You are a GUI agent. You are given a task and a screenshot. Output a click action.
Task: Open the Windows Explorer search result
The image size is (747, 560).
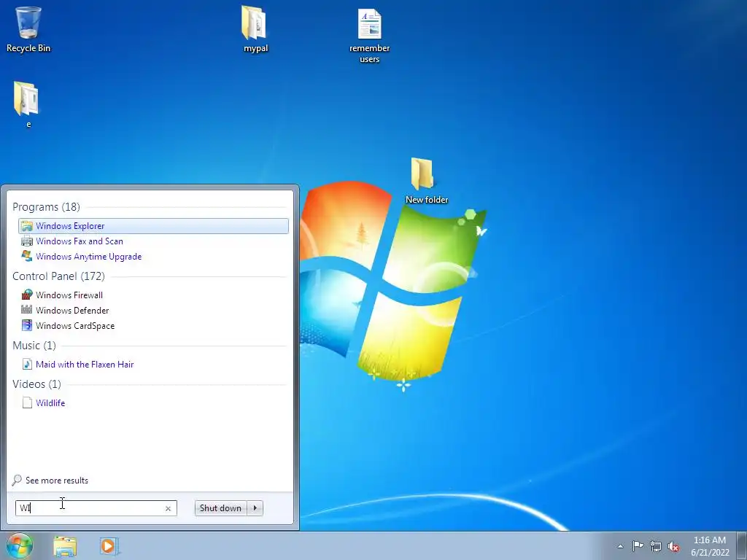coord(153,226)
